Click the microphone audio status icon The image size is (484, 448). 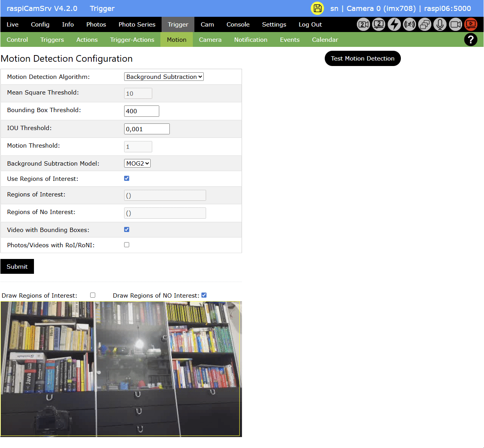point(440,25)
